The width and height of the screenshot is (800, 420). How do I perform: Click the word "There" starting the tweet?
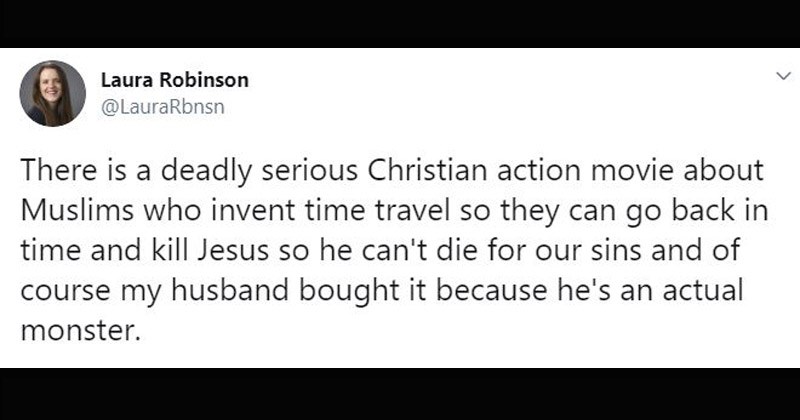click(60, 169)
